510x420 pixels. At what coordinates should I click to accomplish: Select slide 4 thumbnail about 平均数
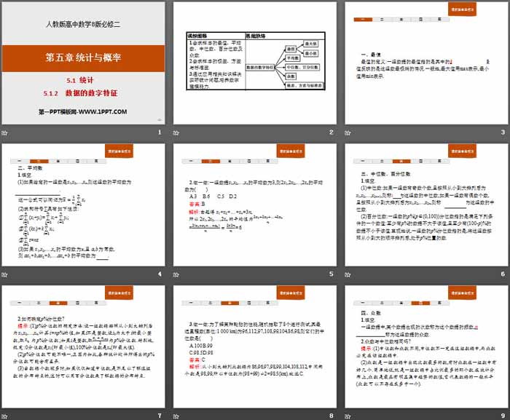83,205
